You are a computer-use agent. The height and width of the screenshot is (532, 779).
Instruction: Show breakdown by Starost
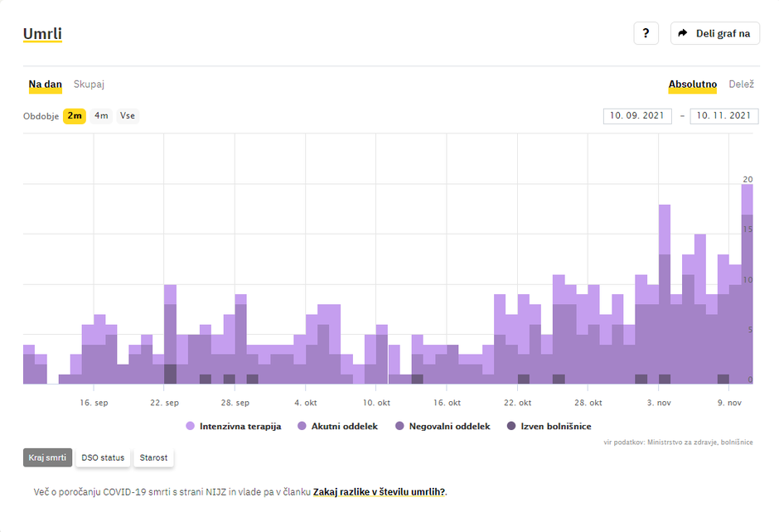153,457
